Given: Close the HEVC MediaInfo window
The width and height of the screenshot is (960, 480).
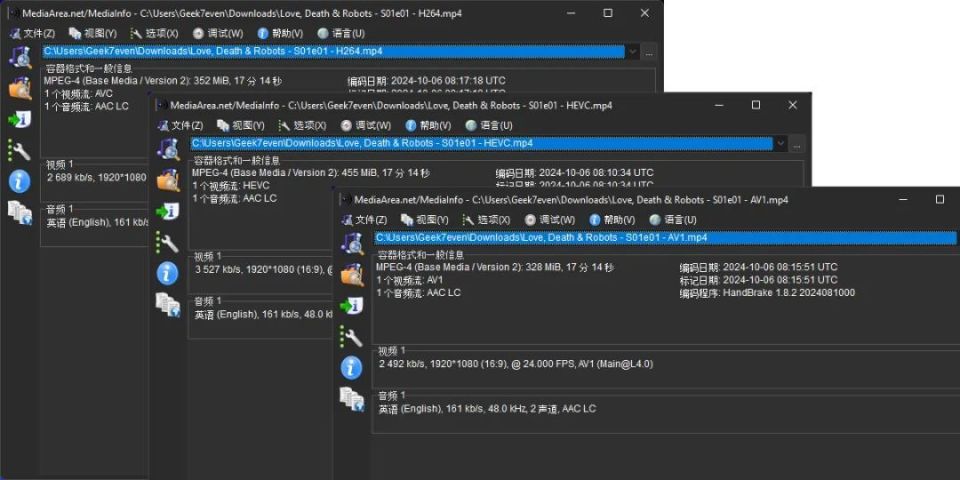Looking at the screenshot, I should click(793, 105).
